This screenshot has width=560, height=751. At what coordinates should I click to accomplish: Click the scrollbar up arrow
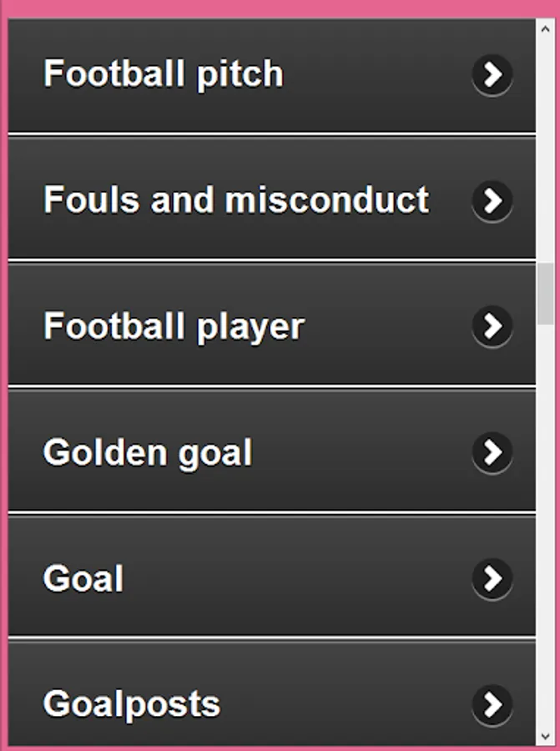coord(546,28)
